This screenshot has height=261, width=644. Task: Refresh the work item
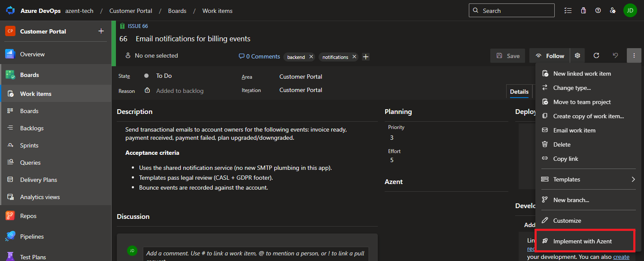pyautogui.click(x=596, y=56)
